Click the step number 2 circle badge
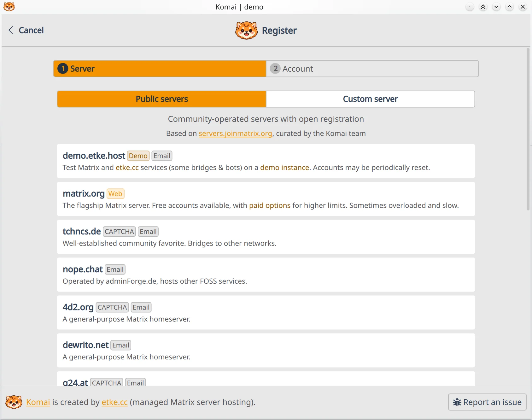The width and height of the screenshot is (532, 420). pos(275,68)
